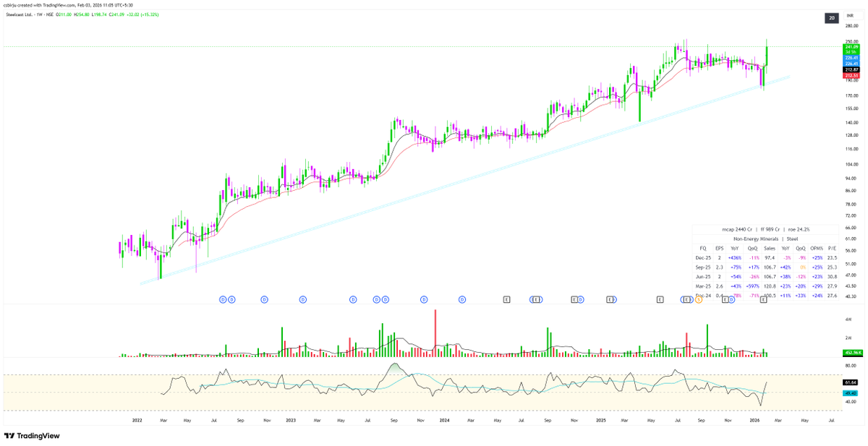This screenshot has height=446, width=868.
Task: Click the '2025' year label on time axis
Action: (601, 419)
